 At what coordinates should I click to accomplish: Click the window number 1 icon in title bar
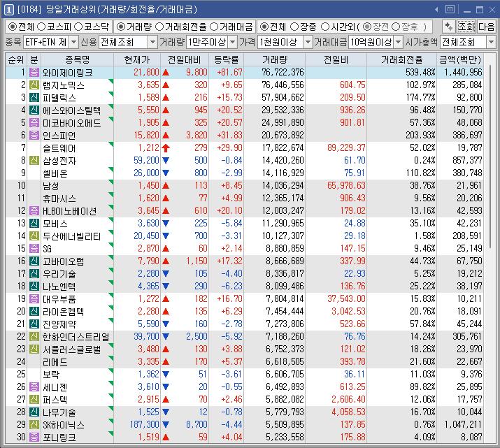click(x=8, y=10)
